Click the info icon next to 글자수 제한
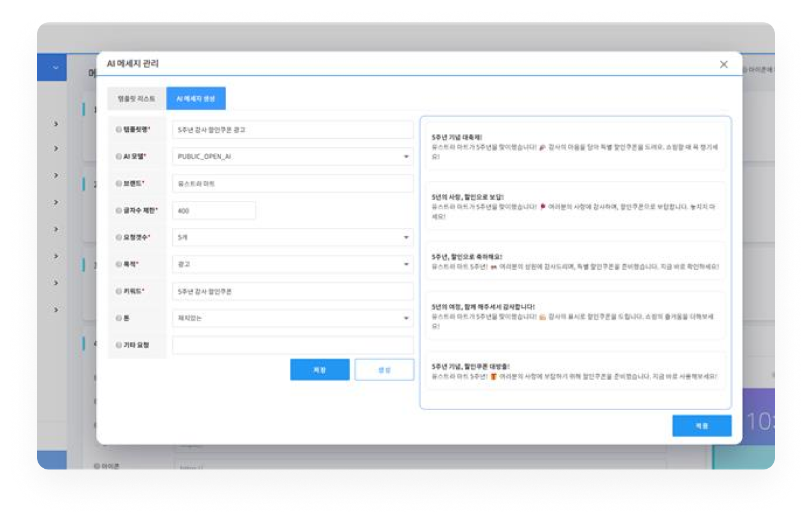The image size is (812, 522). 118,210
